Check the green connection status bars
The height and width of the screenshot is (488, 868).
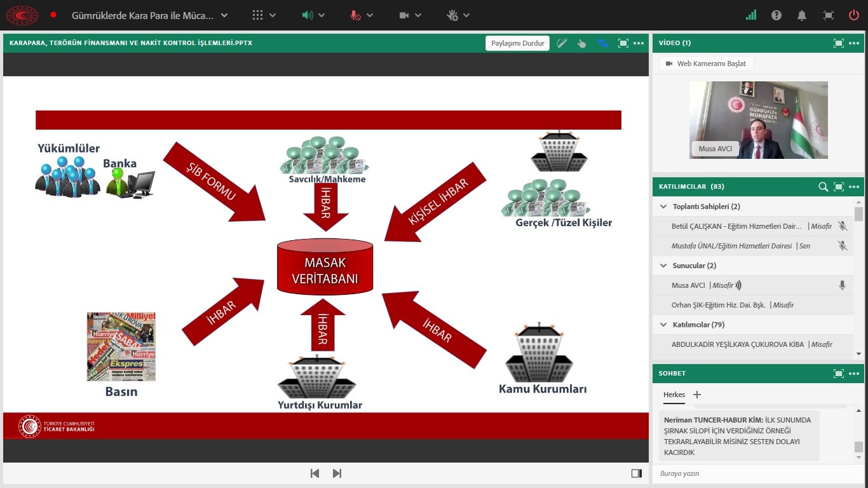(751, 15)
